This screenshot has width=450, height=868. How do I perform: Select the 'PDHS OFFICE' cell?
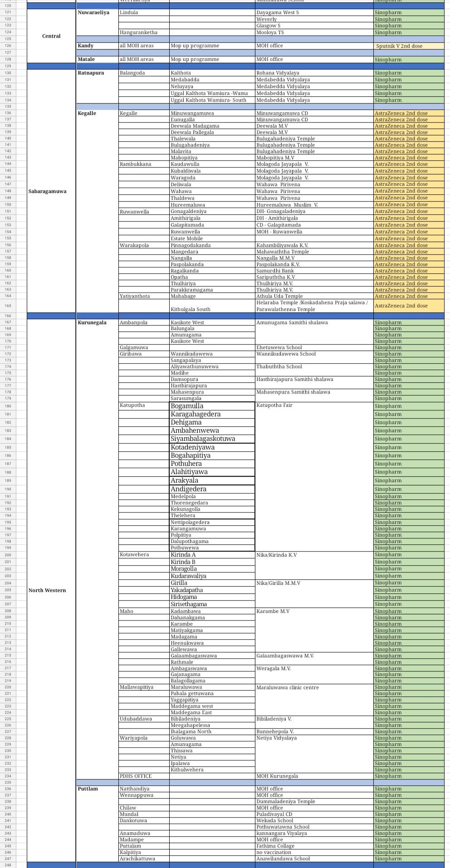(144, 776)
